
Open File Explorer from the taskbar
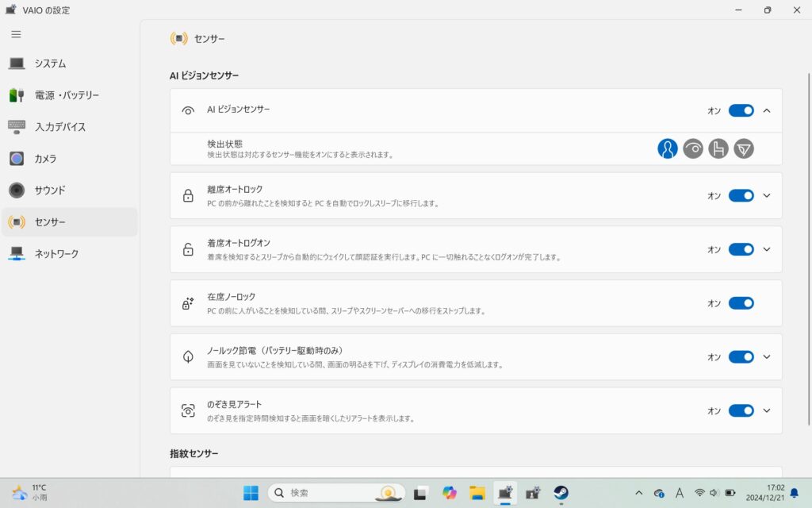coord(477,493)
